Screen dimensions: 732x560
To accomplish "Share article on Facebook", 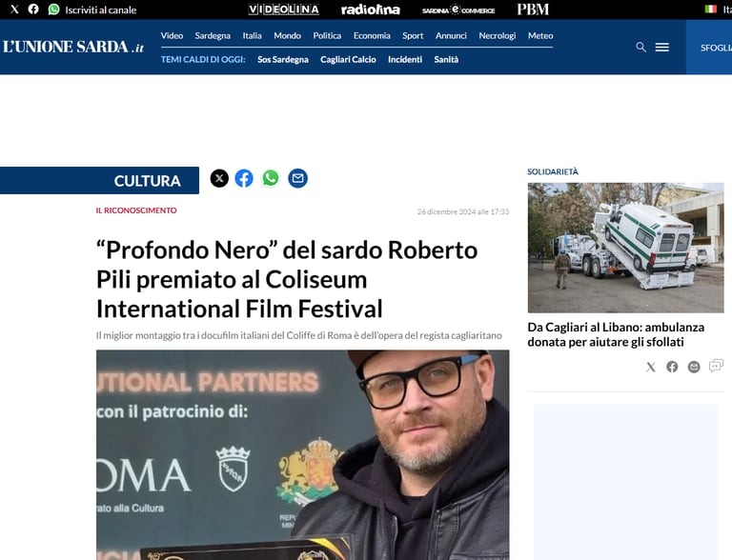I will [244, 178].
